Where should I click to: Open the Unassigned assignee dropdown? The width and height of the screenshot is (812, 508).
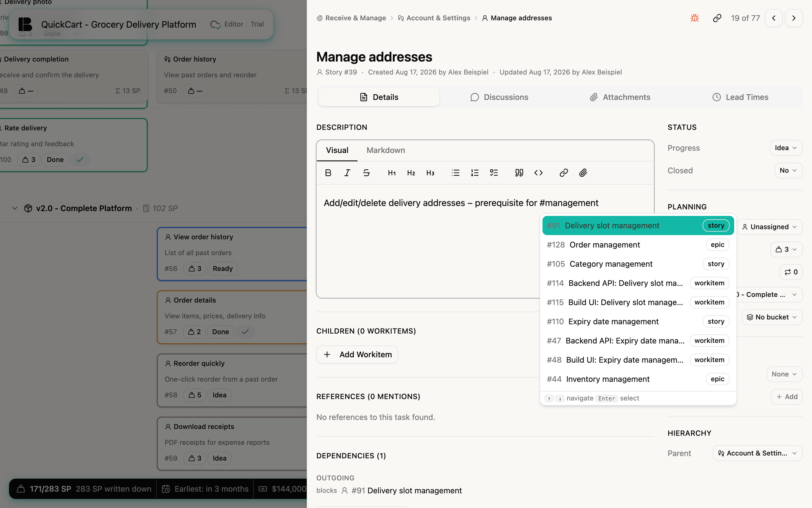click(x=770, y=227)
